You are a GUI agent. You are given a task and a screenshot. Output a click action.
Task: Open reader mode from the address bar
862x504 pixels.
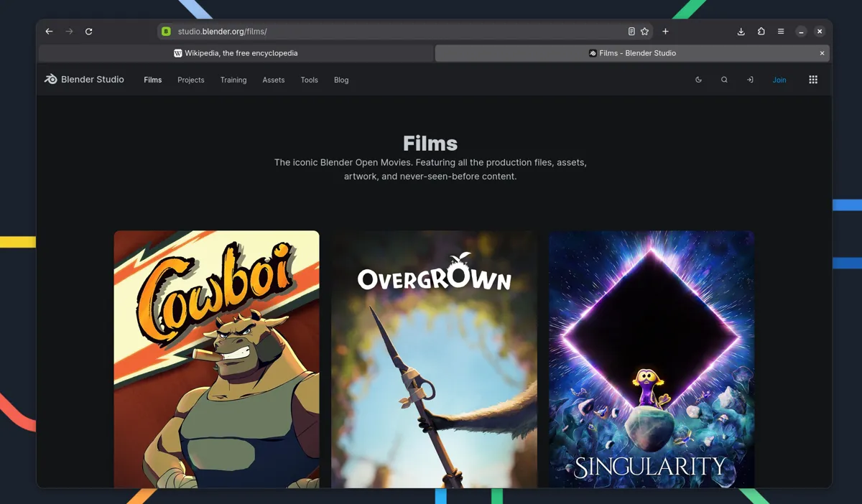pyautogui.click(x=631, y=32)
